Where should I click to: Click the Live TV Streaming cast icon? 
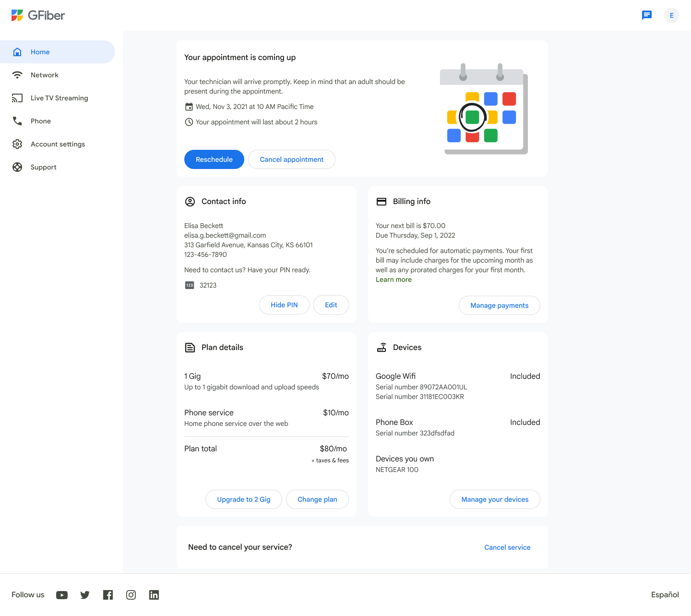pyautogui.click(x=17, y=98)
